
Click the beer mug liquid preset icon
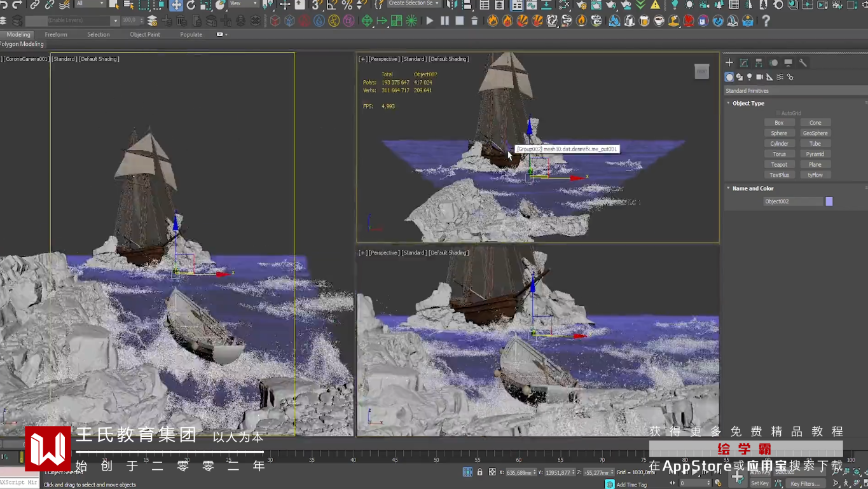pyautogui.click(x=644, y=21)
